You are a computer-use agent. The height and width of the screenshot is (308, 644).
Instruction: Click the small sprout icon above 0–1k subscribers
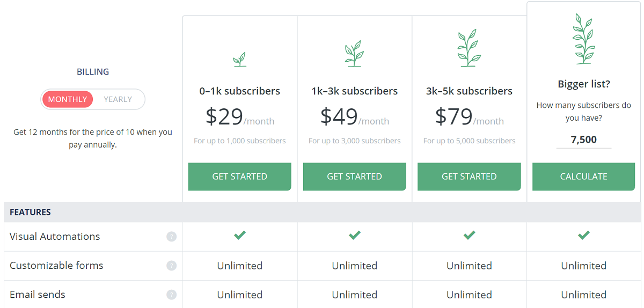click(240, 60)
